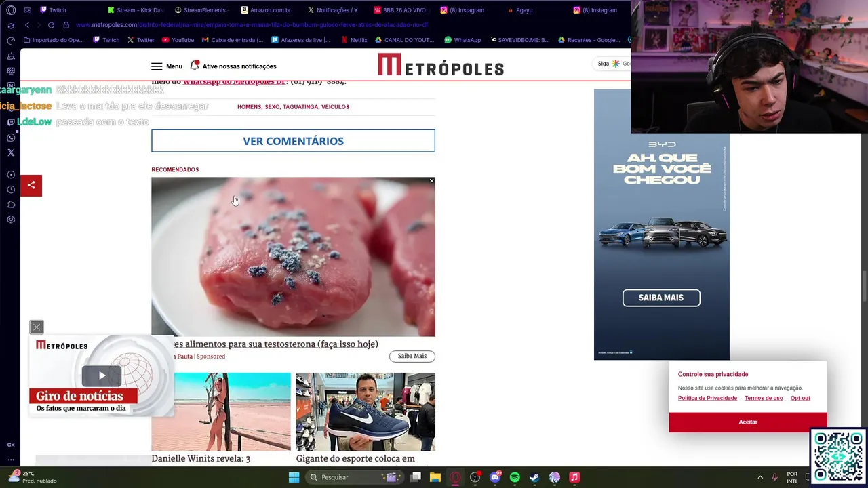Click the taskbar Pesquisar search box

pos(354,477)
